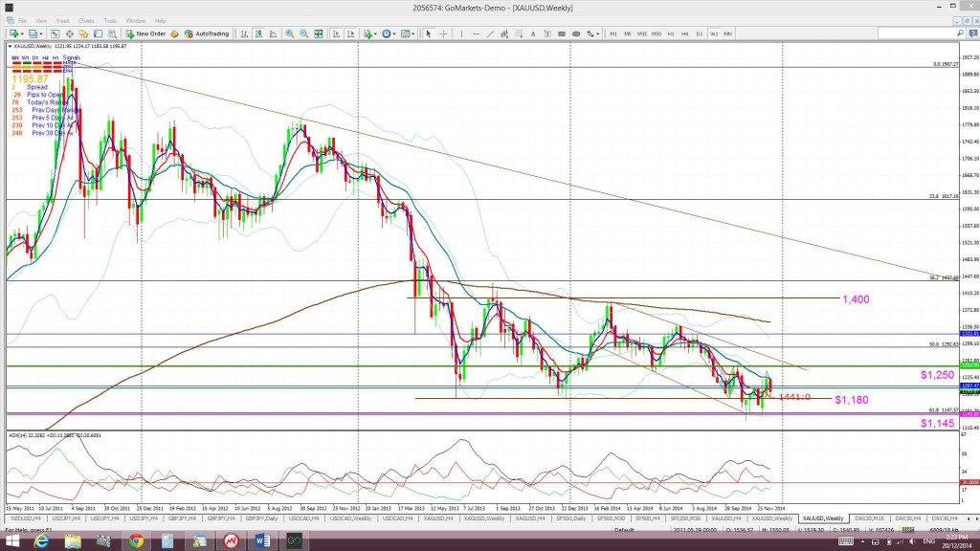Switch to the SP500,Daily chart tab
Screen dimensions: 980x551
571,518
